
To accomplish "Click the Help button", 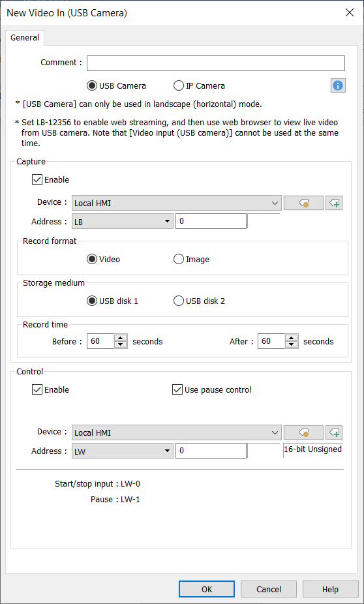I will click(x=330, y=589).
